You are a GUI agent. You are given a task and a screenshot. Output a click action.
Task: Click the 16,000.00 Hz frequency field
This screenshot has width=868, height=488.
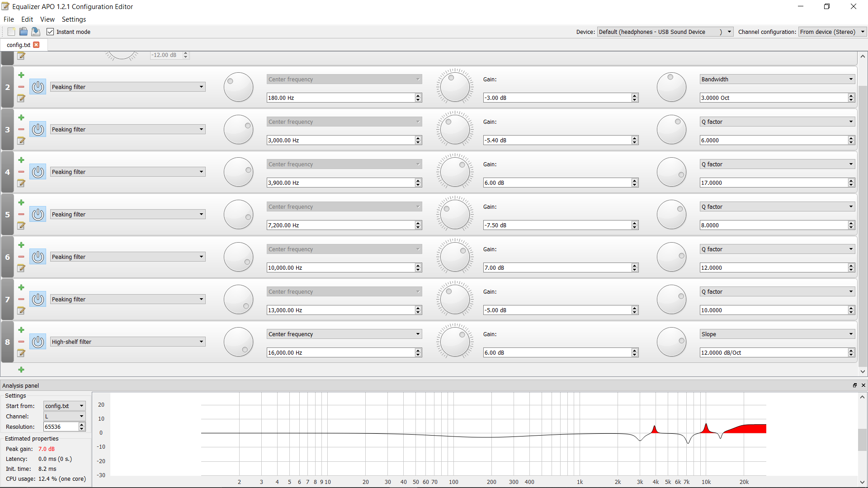(344, 352)
